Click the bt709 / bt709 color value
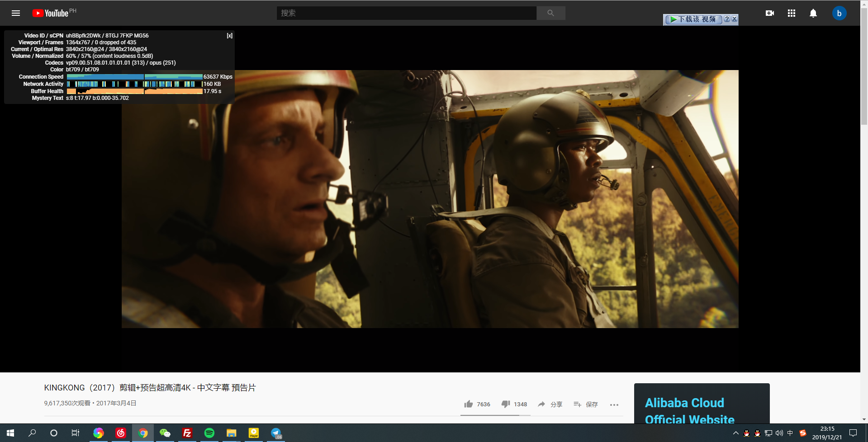 tap(82, 70)
